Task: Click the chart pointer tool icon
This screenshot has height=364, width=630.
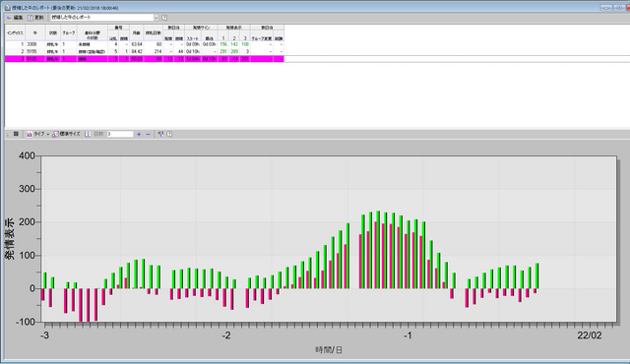Action: pyautogui.click(x=160, y=134)
